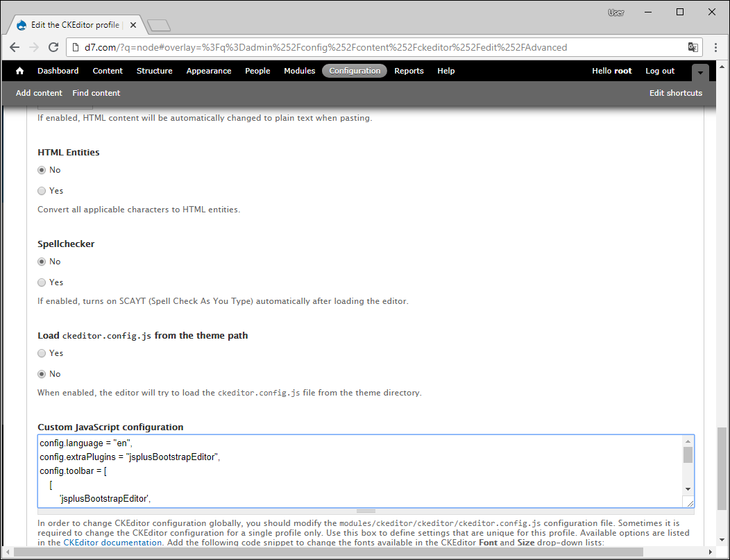This screenshot has width=730, height=560.
Task: Click the Log out link
Action: (660, 71)
